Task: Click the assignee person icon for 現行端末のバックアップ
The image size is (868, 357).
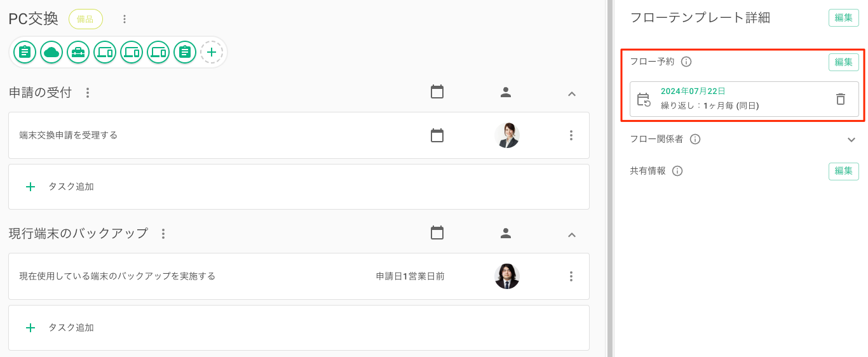Action: point(506,234)
